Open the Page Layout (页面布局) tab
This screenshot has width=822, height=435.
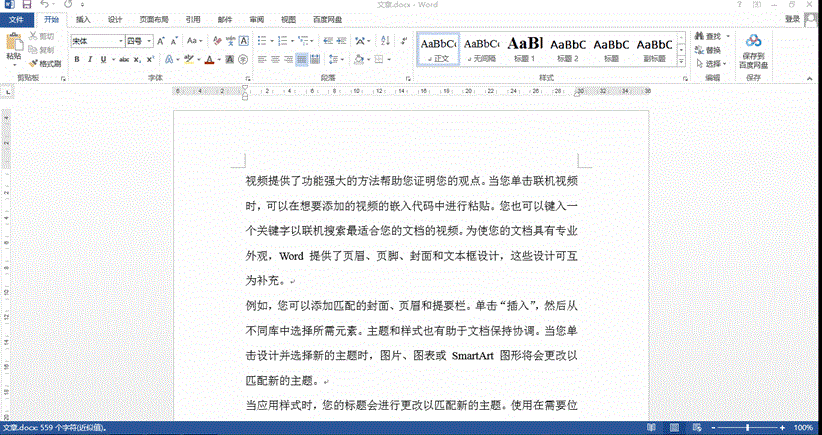(x=153, y=19)
